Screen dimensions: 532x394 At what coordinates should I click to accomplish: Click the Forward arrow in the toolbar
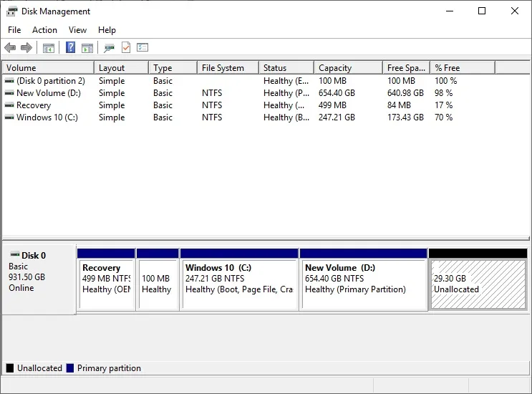click(26, 48)
